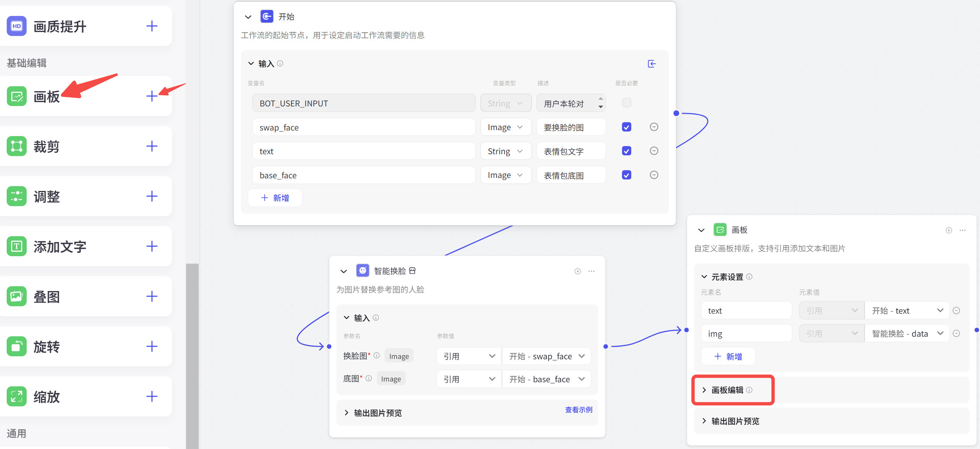Click the 添加文字 text tool icon
Screen dimensions: 980x449
pyautogui.click(x=17, y=246)
